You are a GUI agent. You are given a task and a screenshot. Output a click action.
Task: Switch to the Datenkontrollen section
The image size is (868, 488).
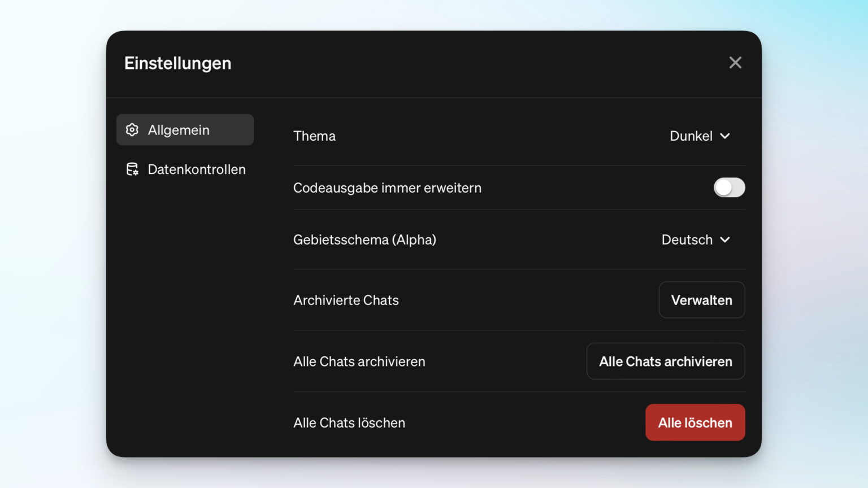[197, 169]
